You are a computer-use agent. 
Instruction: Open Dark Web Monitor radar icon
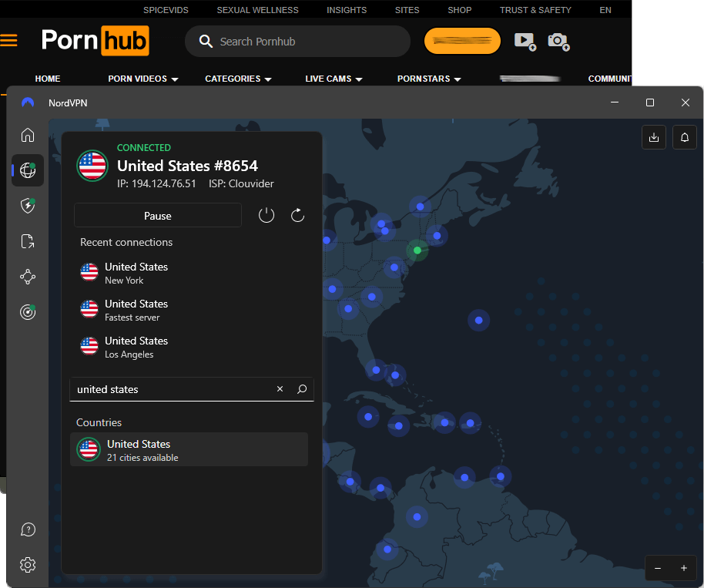pos(28,312)
